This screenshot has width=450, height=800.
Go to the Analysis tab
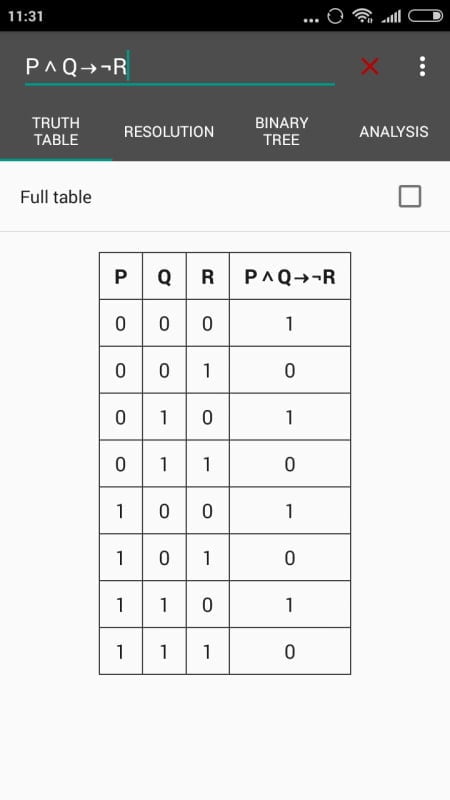[394, 132]
